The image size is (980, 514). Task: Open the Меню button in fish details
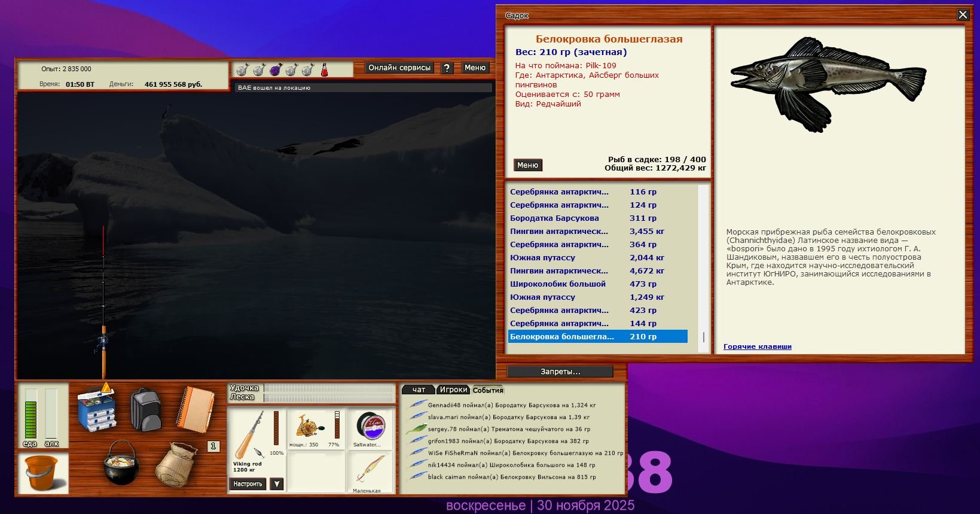coord(527,165)
